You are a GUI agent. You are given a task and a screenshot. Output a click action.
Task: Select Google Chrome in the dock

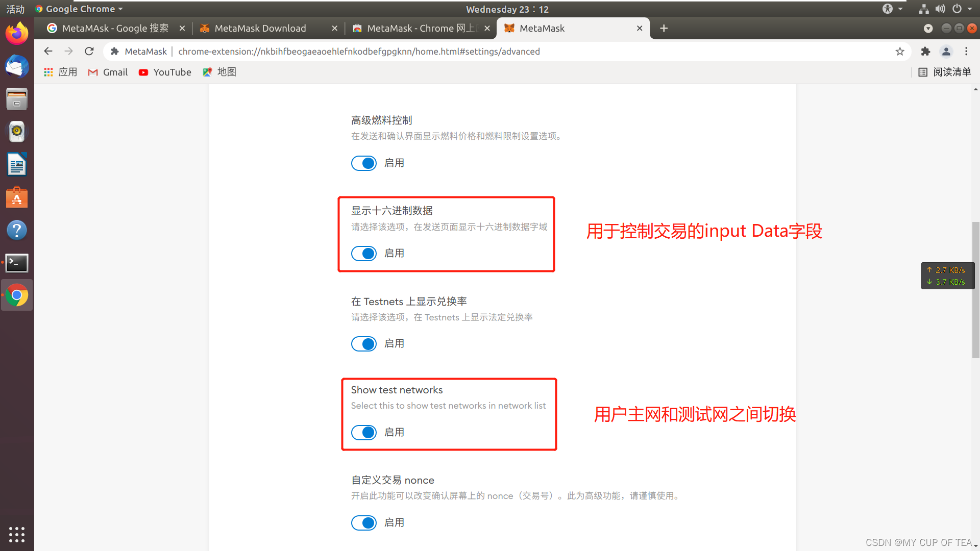coord(17,295)
